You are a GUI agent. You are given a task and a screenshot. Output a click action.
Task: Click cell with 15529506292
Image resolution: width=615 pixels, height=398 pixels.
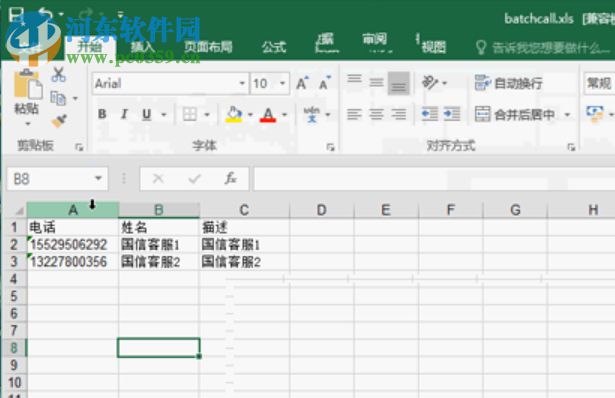coord(73,244)
